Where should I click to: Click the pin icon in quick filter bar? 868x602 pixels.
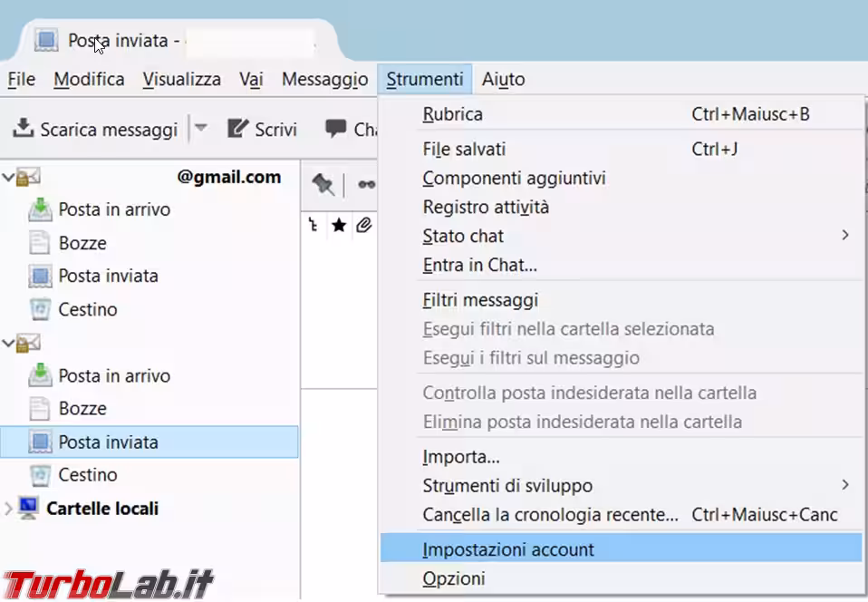323,184
